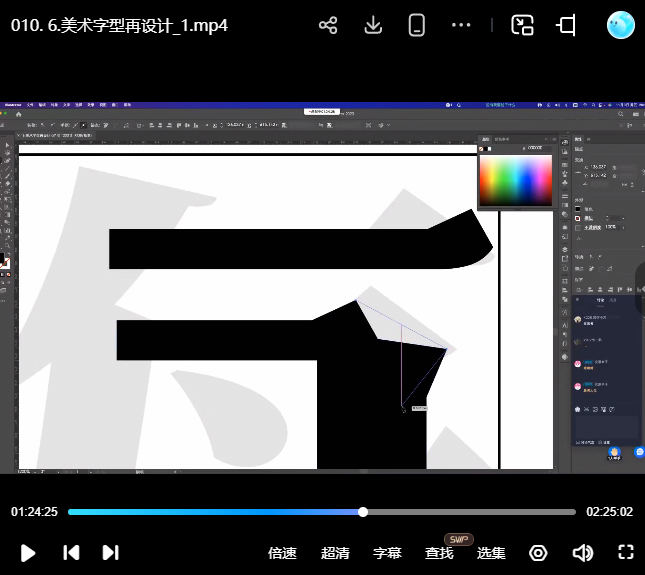Open the more options ellipsis menu
The image size is (645, 575).
[x=461, y=25]
